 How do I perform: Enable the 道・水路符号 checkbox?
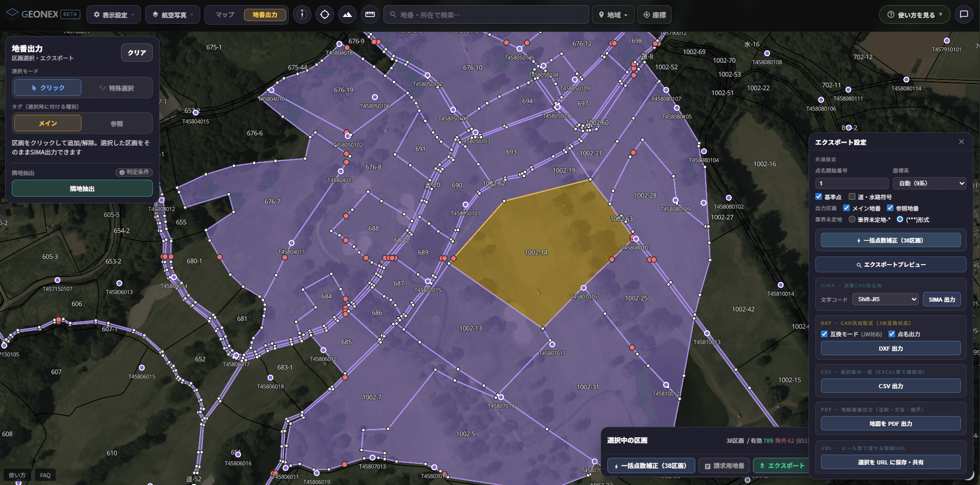852,197
